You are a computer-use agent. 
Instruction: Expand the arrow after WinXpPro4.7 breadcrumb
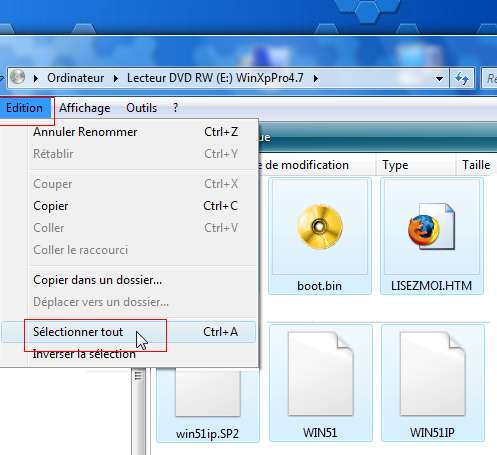click(x=316, y=79)
